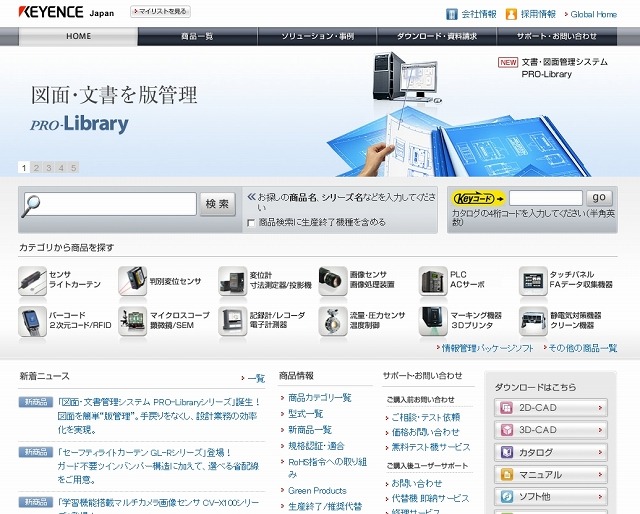Open the マーキング機器 3Dプリンタ icon
The width and height of the screenshot is (640, 514).
(433, 321)
